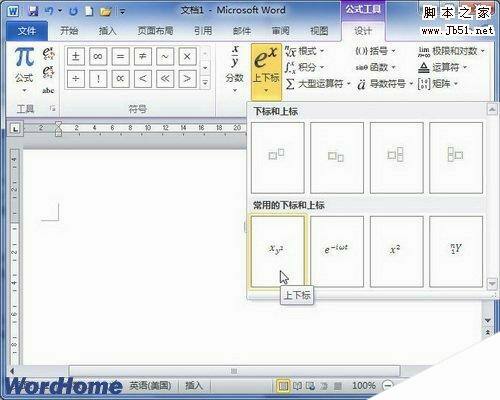The height and width of the screenshot is (400, 500).
Task: Switch to print layout view icon
Action: [x=283, y=386]
